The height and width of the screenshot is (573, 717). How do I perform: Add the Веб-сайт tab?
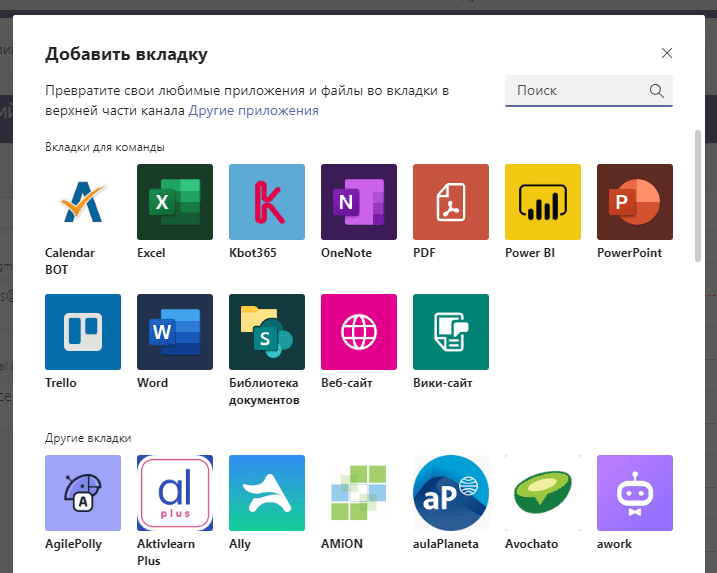pyautogui.click(x=359, y=332)
